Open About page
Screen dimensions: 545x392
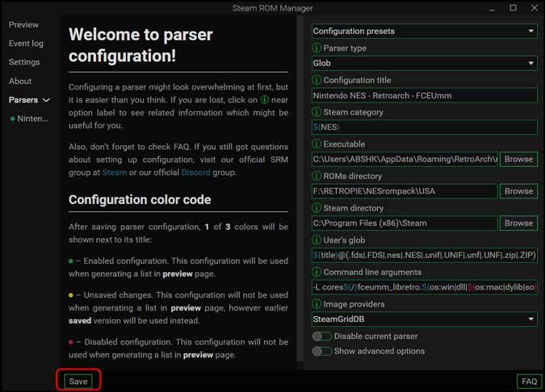tap(20, 81)
